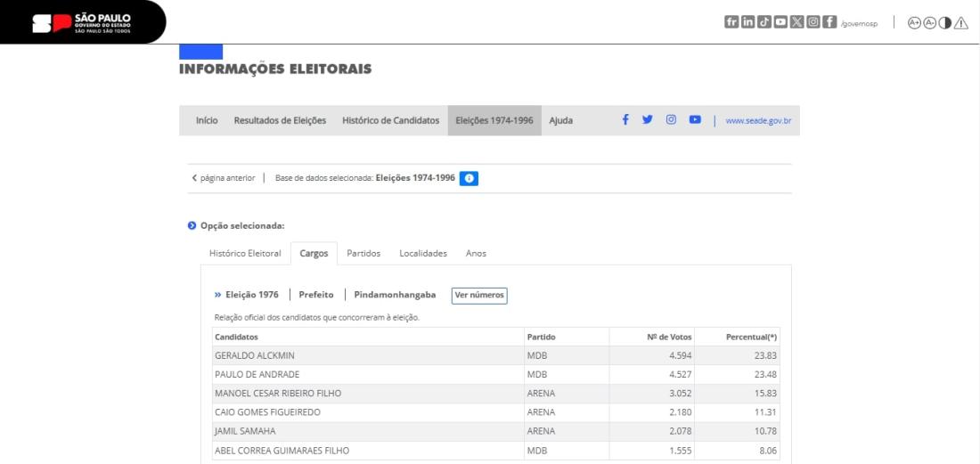Click the blue arrow bullet beside Opção selecionada

(x=192, y=225)
